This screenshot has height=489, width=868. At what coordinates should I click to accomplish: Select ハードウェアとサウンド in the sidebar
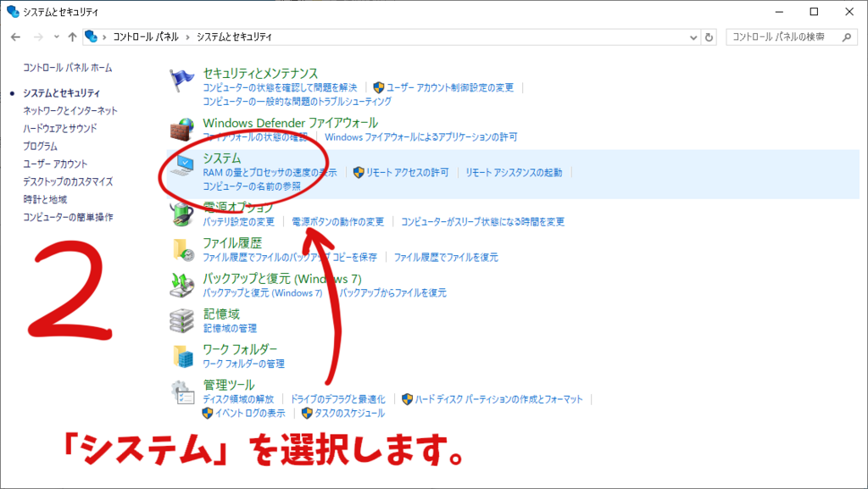pyautogui.click(x=60, y=128)
